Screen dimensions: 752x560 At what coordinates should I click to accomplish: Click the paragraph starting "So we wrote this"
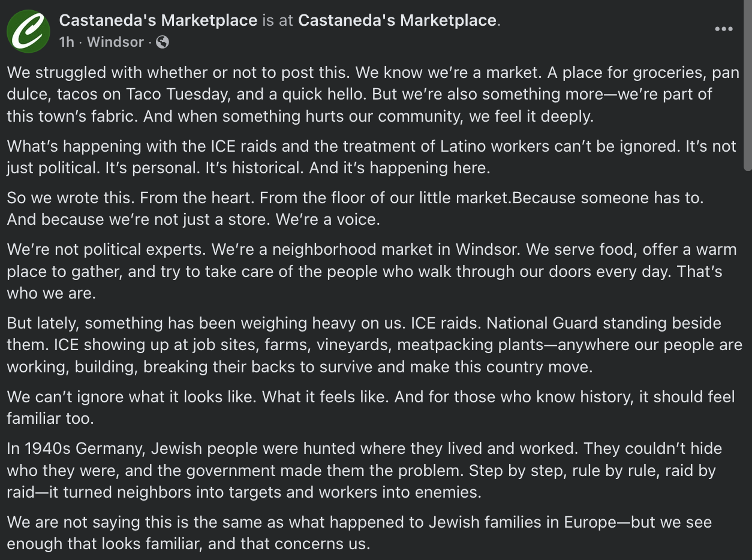click(x=355, y=209)
